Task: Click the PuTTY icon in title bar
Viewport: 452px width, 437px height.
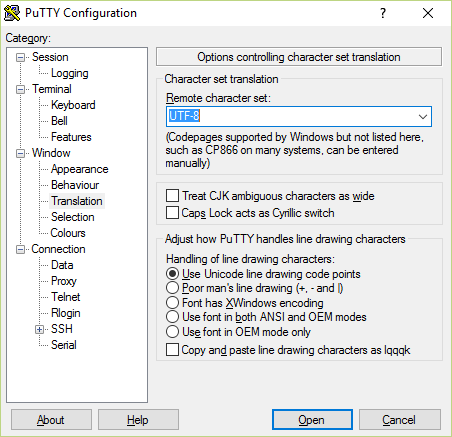Action: click(x=12, y=13)
